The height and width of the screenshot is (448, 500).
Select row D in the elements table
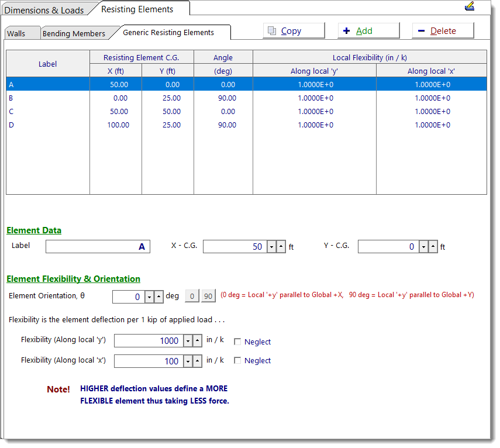(247, 125)
